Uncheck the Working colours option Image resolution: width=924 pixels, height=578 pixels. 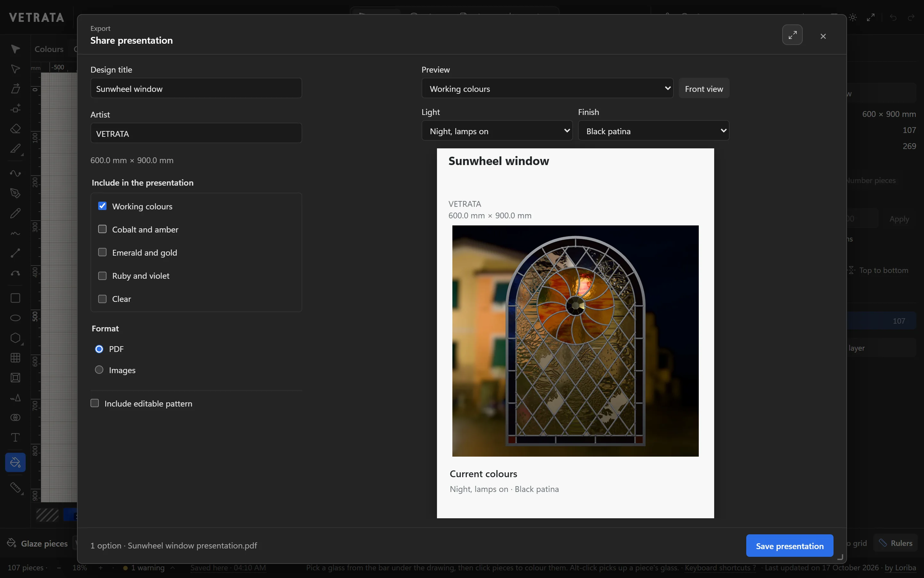(102, 206)
